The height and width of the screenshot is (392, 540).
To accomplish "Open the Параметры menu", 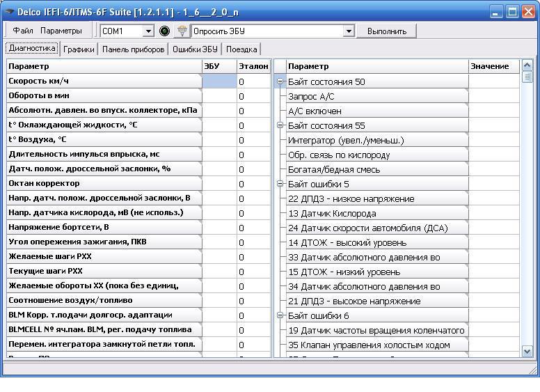I will pos(61,31).
